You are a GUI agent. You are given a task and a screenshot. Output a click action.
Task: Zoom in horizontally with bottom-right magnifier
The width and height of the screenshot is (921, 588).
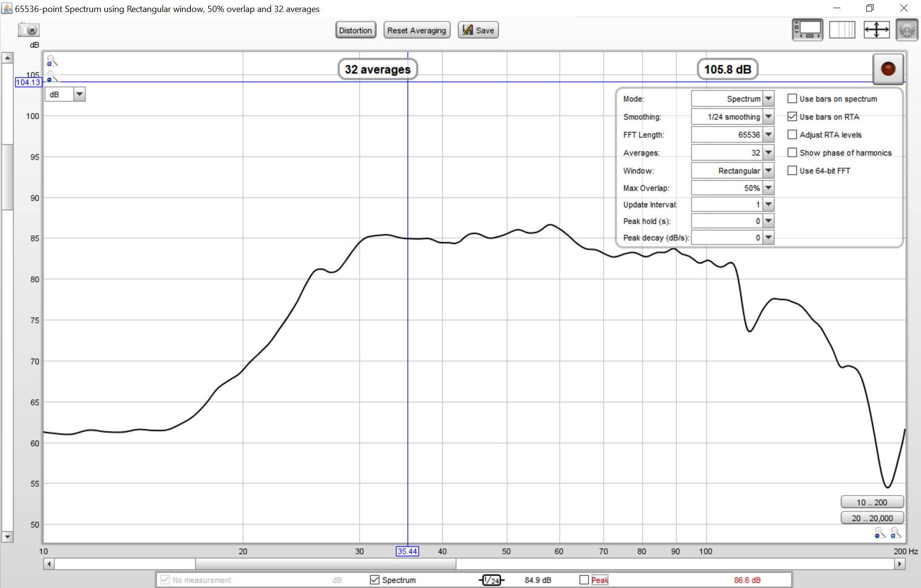896,533
